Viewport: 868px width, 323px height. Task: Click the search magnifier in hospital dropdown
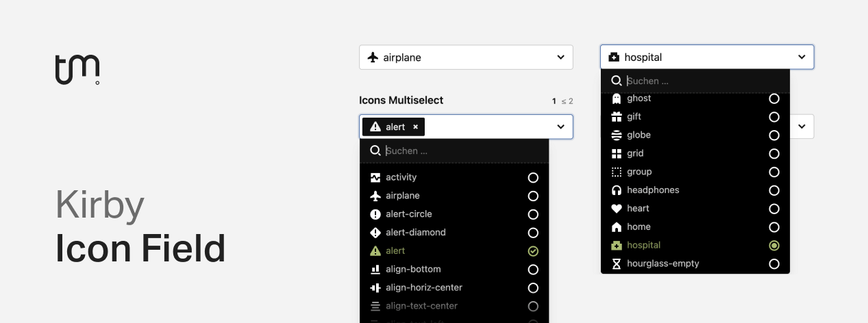617,81
